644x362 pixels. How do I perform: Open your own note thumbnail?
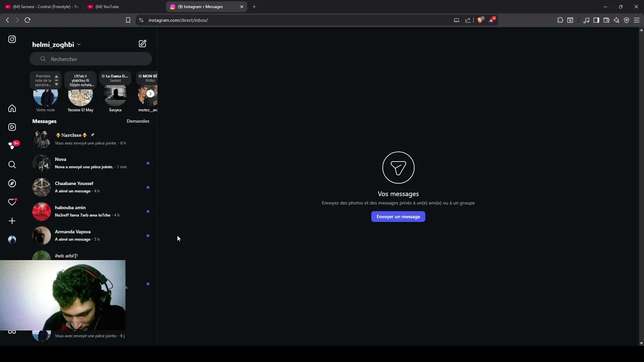[x=45, y=95]
